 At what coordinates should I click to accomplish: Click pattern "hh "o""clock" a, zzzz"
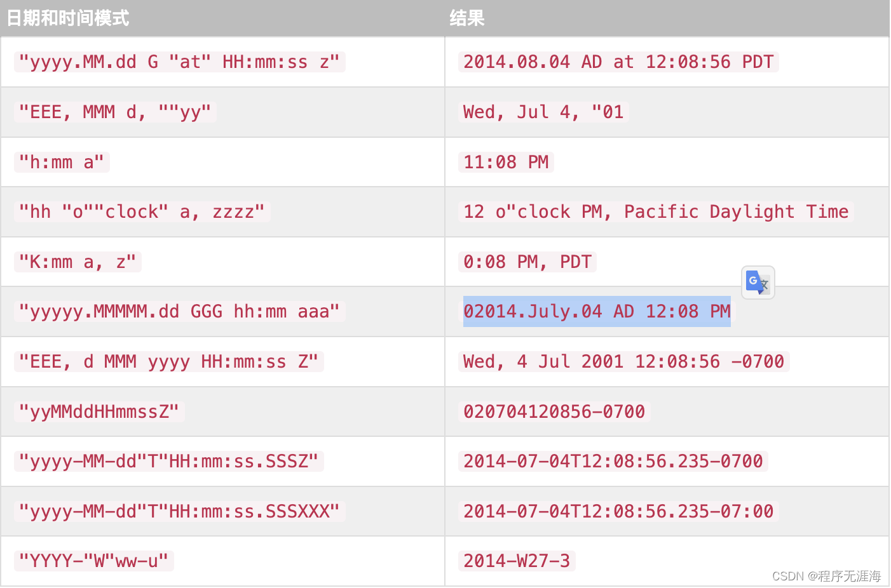click(142, 211)
